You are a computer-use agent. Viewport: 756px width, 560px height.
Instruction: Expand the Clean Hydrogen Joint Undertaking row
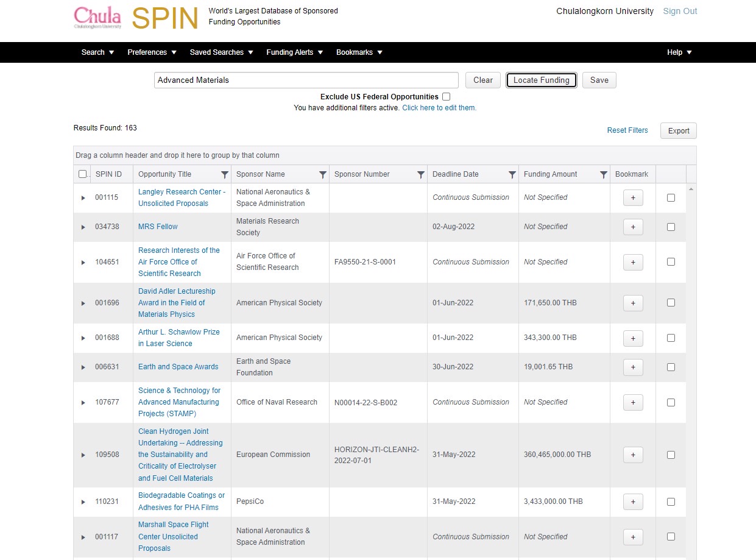[83, 455]
